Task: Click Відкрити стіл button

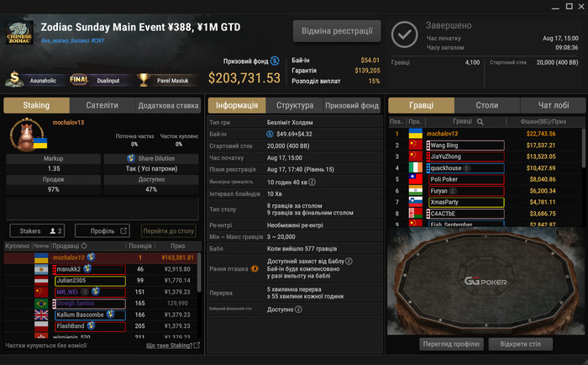Action: [520, 344]
